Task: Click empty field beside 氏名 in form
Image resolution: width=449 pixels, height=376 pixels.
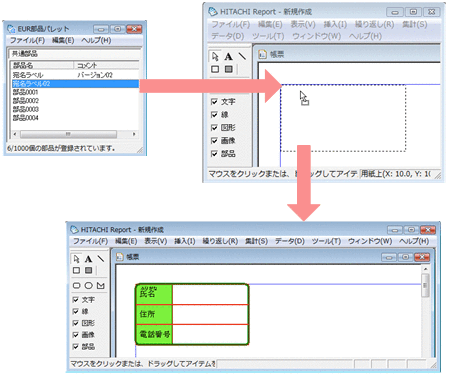Action: (210, 294)
